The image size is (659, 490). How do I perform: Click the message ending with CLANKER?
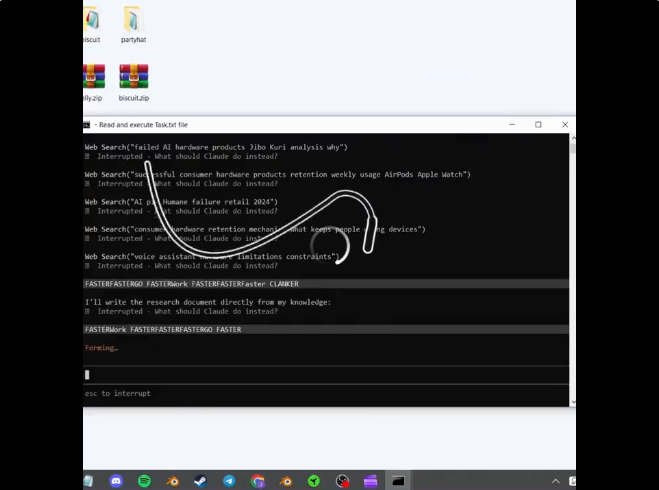(x=326, y=284)
